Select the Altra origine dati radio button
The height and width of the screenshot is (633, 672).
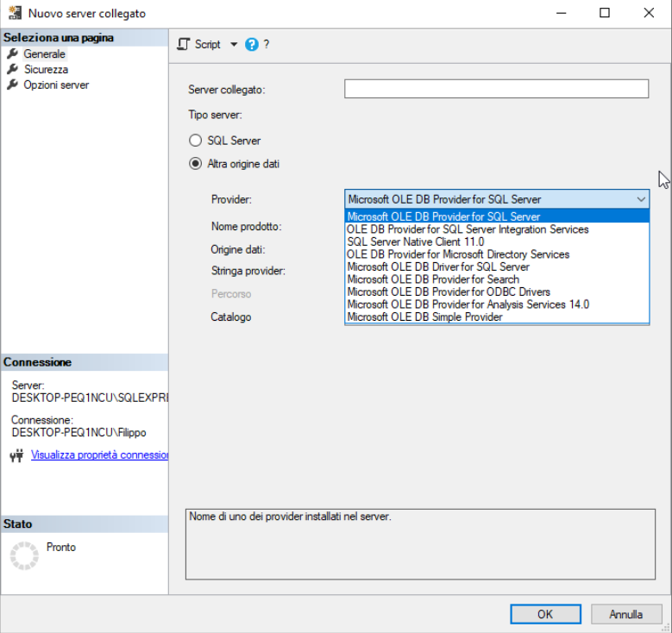tap(196, 163)
